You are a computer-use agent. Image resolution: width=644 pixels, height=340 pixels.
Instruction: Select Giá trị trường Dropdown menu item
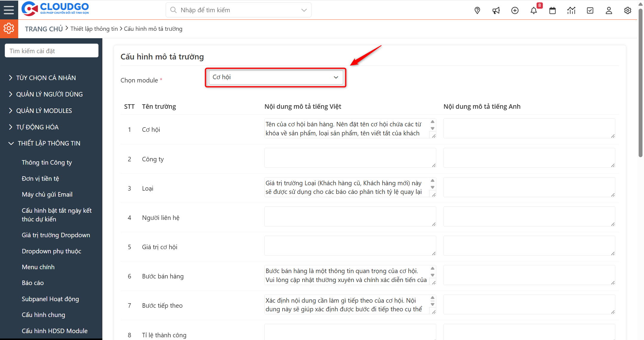(56, 235)
